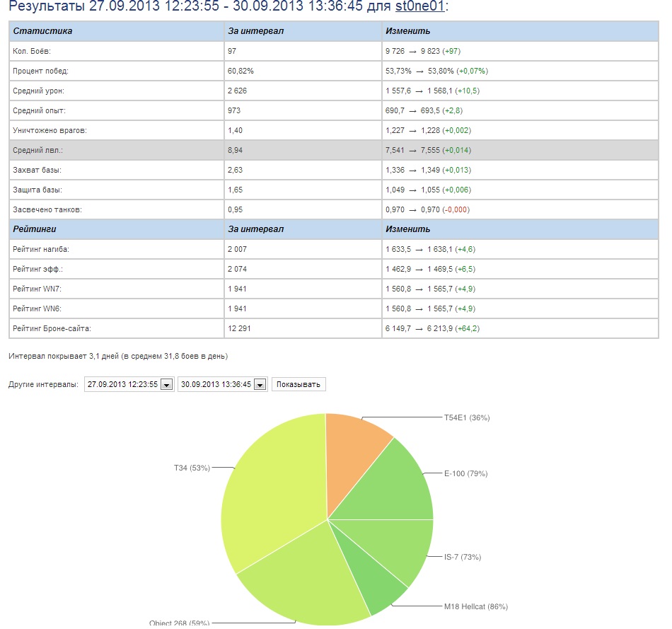Screen dimensions: 672x629
Task: Select the E-100 (79%) chart label
Action: coord(466,473)
